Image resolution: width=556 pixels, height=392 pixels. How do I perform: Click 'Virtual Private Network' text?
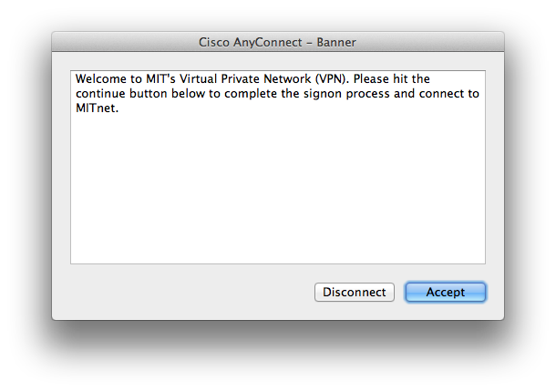[245, 78]
